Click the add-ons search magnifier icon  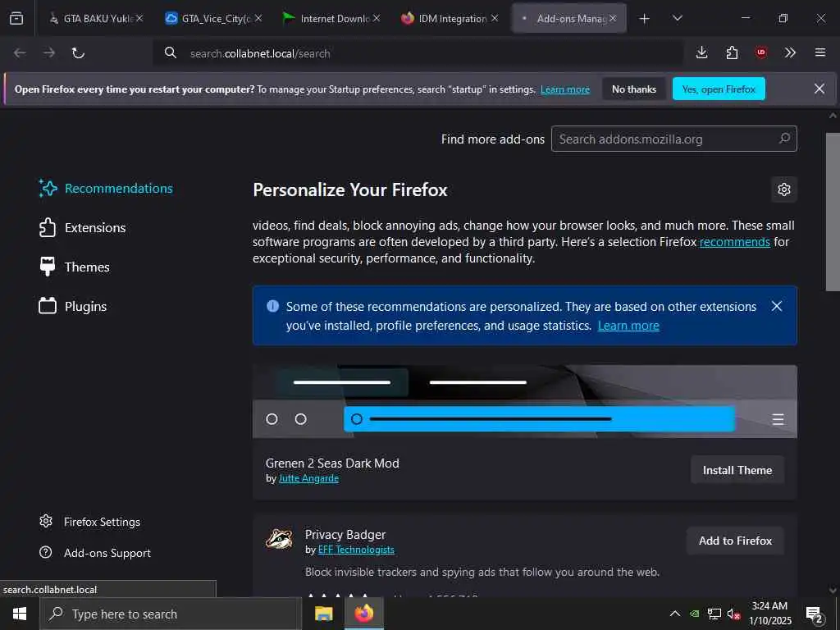tap(784, 139)
